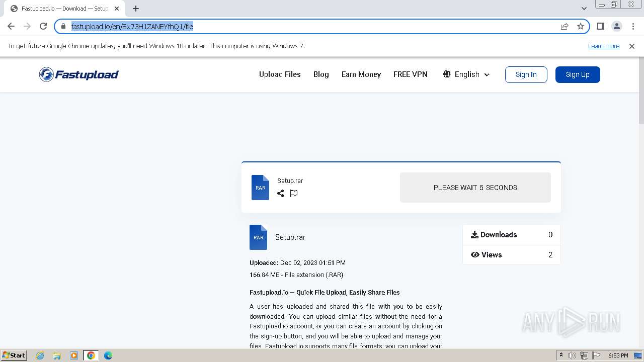Open the Learn more link
This screenshot has height=362, width=644.
pyautogui.click(x=604, y=46)
